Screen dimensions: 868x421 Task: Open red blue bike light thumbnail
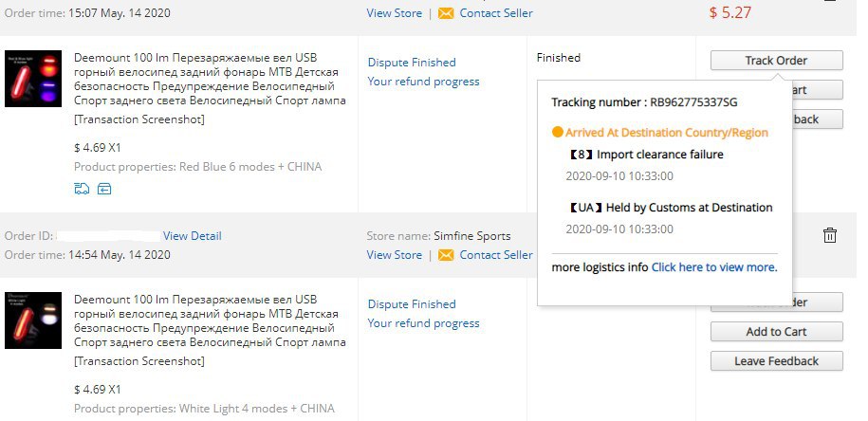click(33, 79)
